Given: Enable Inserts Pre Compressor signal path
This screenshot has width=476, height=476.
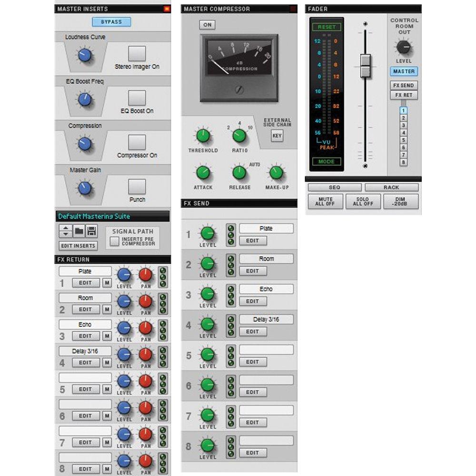Looking at the screenshot, I should coord(114,241).
